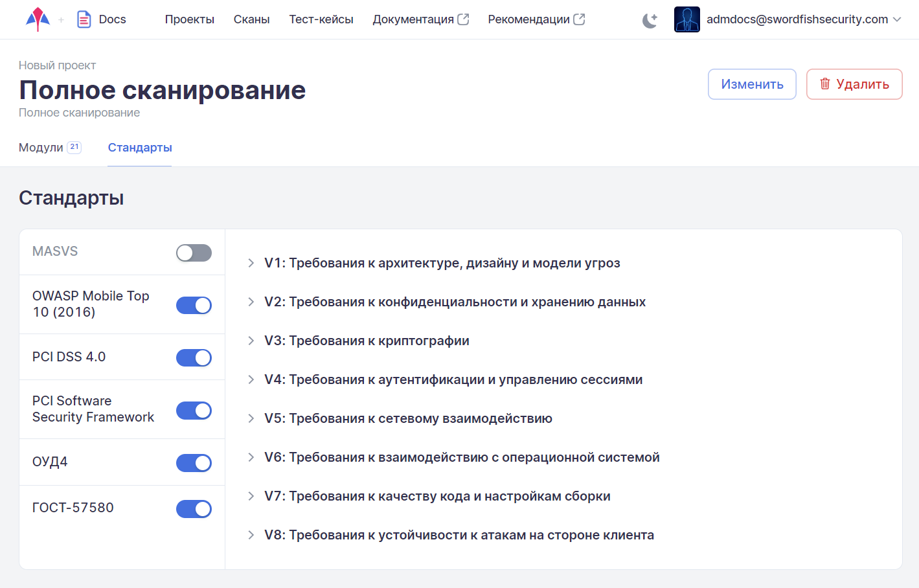Click the user avatar image
Screen dimensions: 919x588
click(686, 19)
